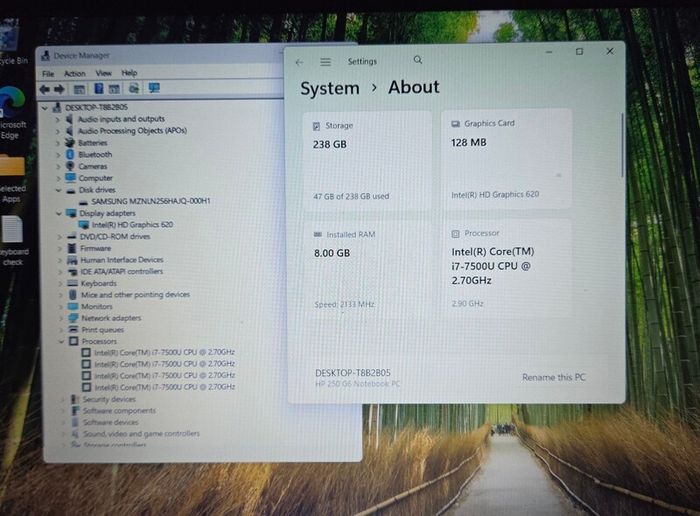Screen dimensions: 700x516
Task: Expand the Bluetooth node
Action: point(58,154)
